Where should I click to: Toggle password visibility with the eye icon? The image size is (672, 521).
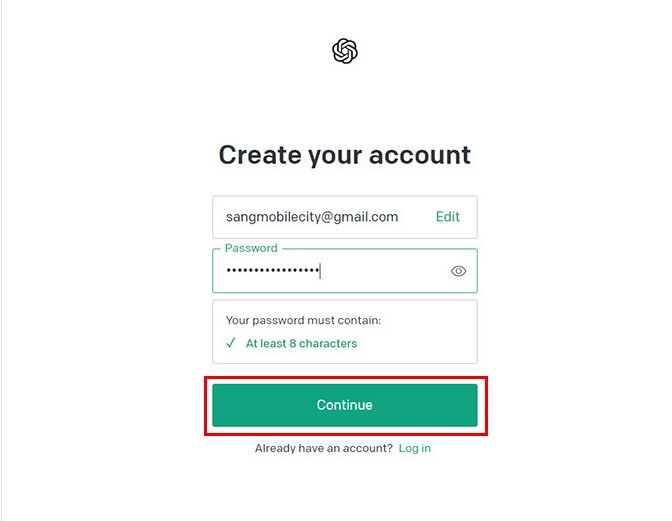[458, 271]
